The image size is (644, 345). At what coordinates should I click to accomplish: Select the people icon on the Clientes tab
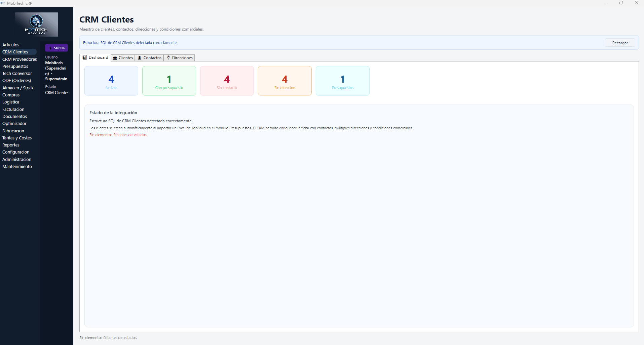[x=116, y=58]
